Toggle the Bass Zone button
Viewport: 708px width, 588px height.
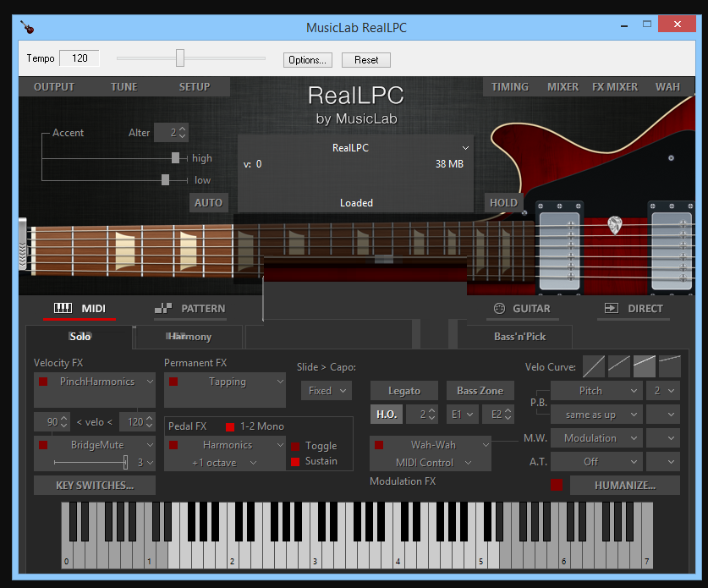tap(480, 391)
